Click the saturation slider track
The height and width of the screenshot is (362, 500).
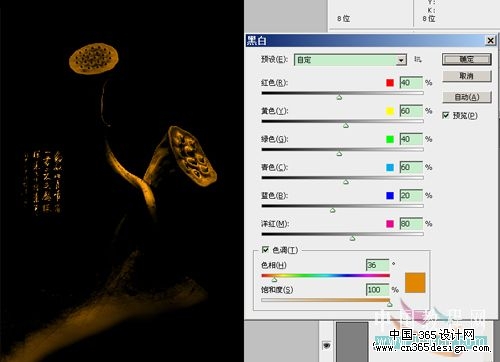point(326,300)
